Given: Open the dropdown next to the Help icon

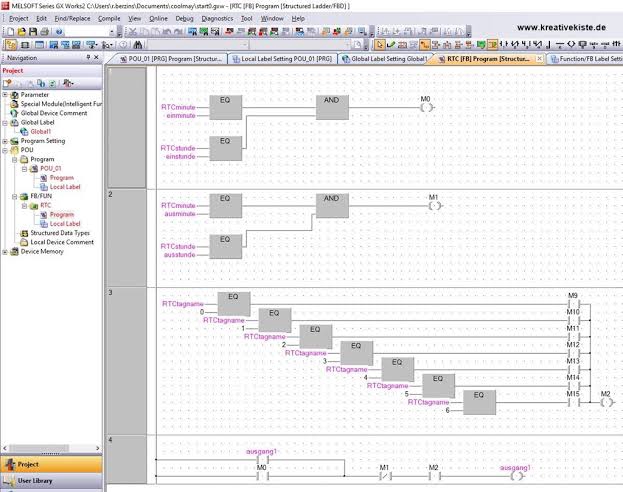Looking at the screenshot, I should 112,32.
